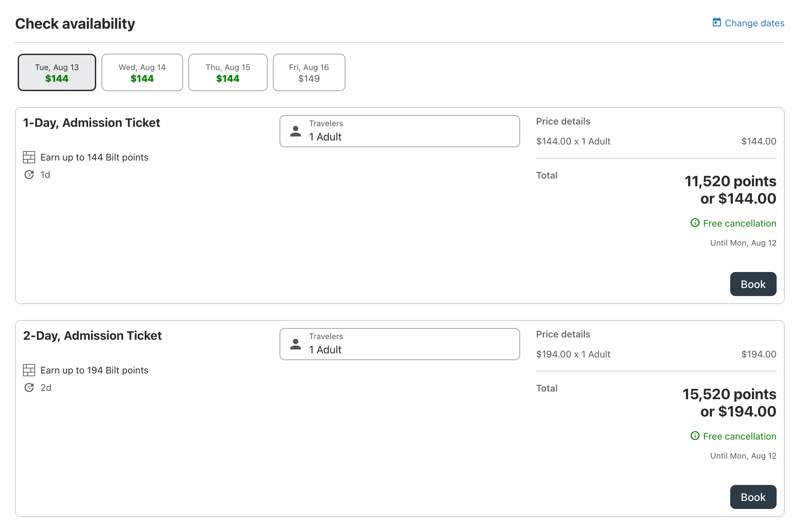Click Free cancellation text on 1-Day ticket

click(739, 223)
